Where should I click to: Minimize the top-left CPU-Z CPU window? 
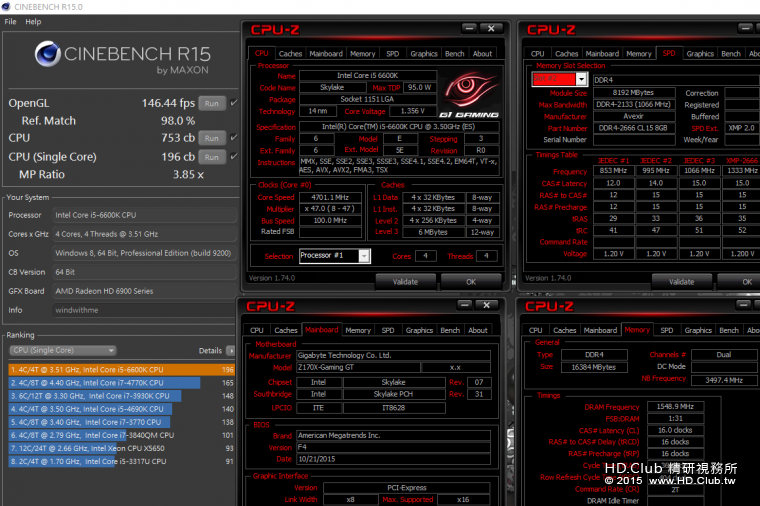point(469,29)
